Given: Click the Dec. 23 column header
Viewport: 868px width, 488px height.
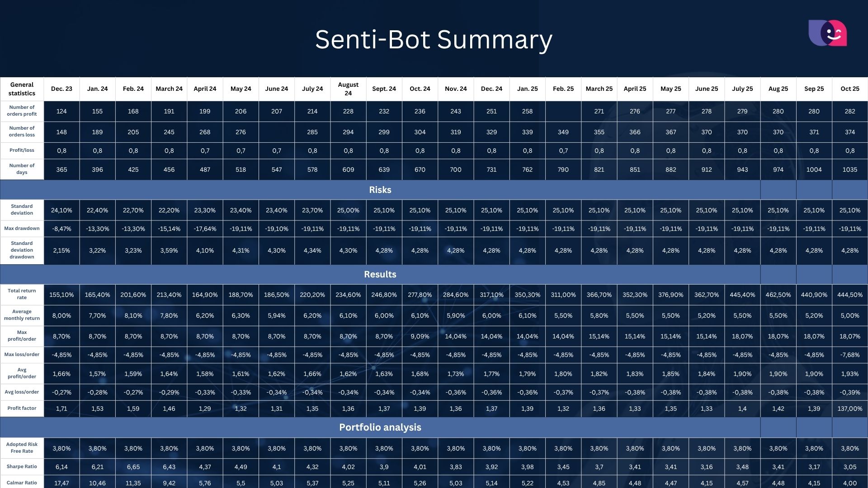Looking at the screenshot, I should click(61, 89).
